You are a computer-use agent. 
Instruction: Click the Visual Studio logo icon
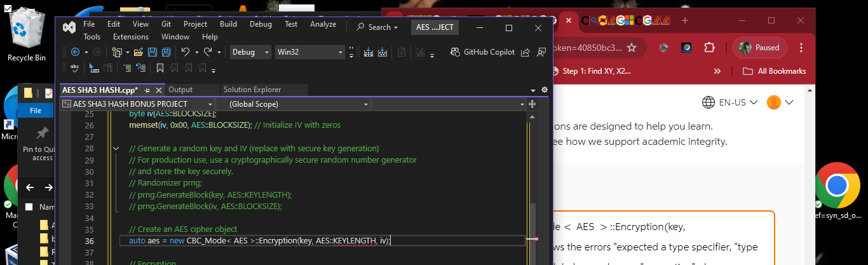click(69, 27)
